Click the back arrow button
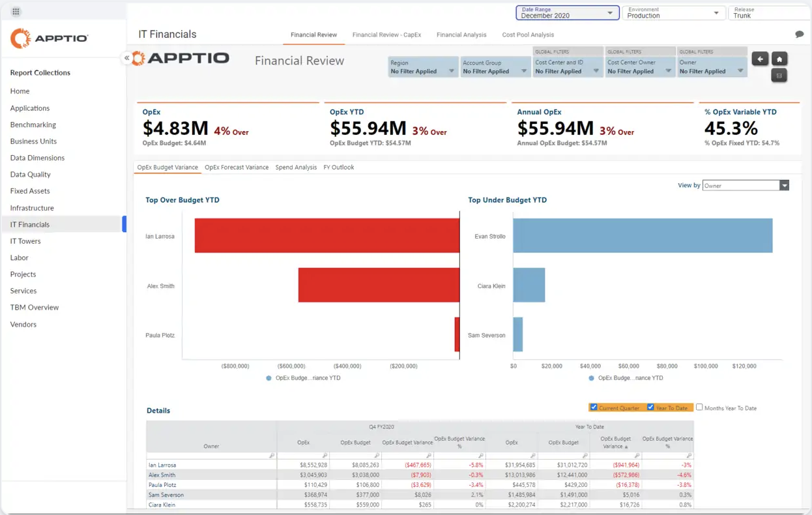The height and width of the screenshot is (515, 812). pyautogui.click(x=760, y=59)
